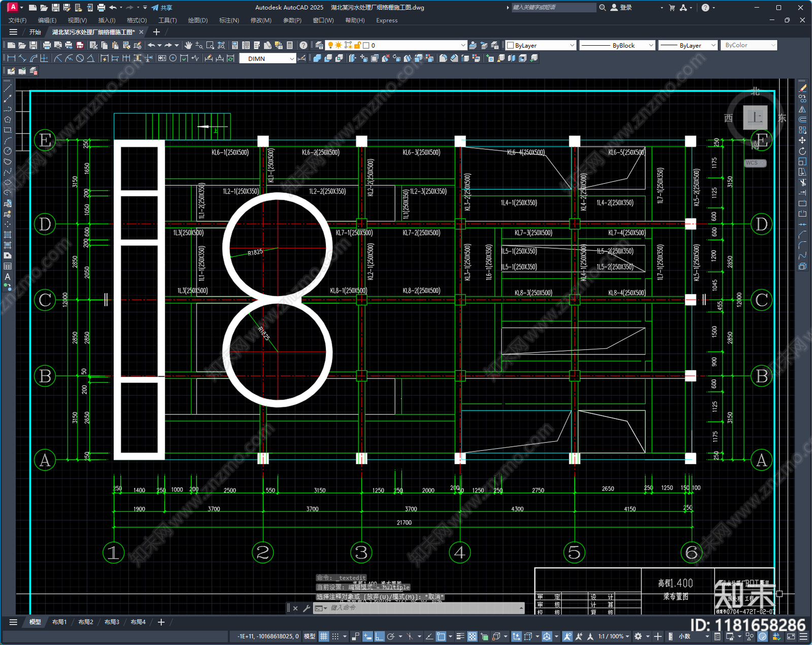Click the ByLayer white color swatch
Viewport: 812px width, 645px height.
coord(511,45)
